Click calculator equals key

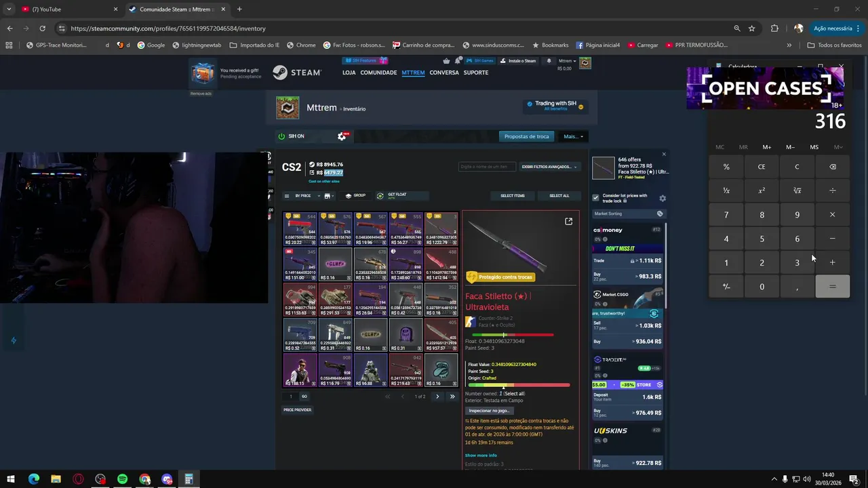pos(833,287)
